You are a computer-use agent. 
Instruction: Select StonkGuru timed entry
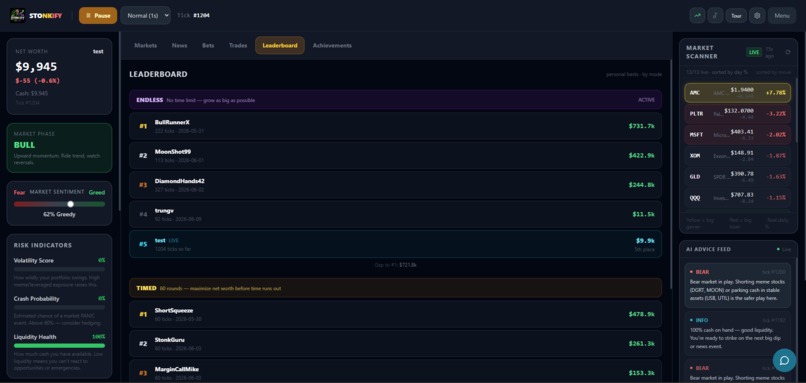[395, 343]
